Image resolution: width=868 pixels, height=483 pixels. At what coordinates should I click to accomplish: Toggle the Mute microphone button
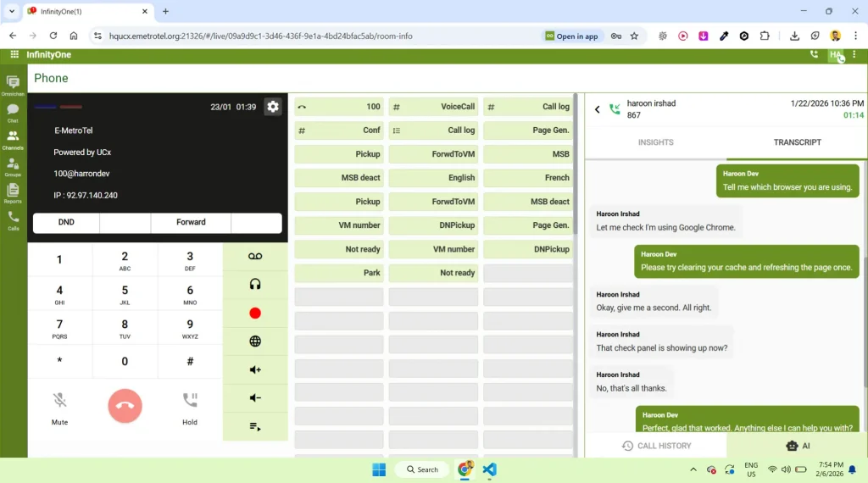pos(60,408)
